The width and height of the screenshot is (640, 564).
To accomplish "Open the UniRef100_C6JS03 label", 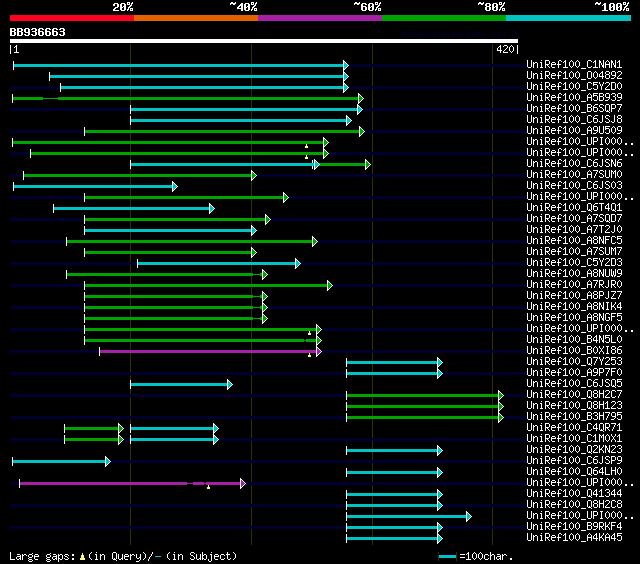I will (574, 186).
